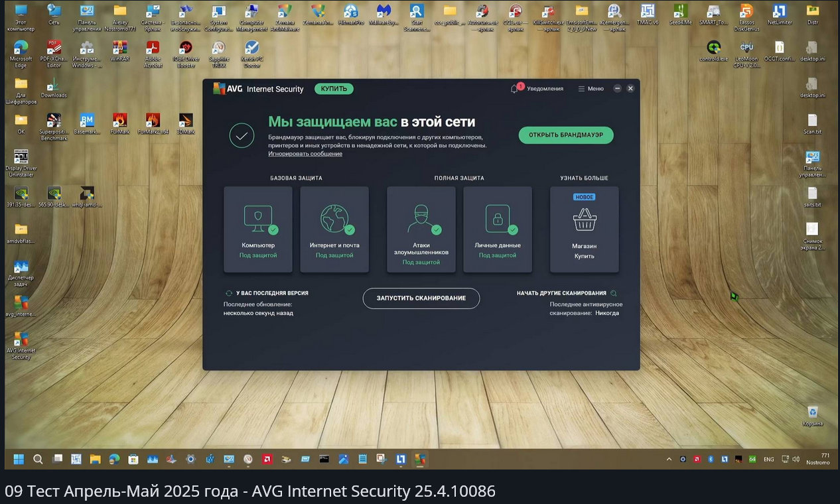The width and height of the screenshot is (840, 504).
Task: Select the Этот компьютер desktop icon
Action: [x=21, y=18]
